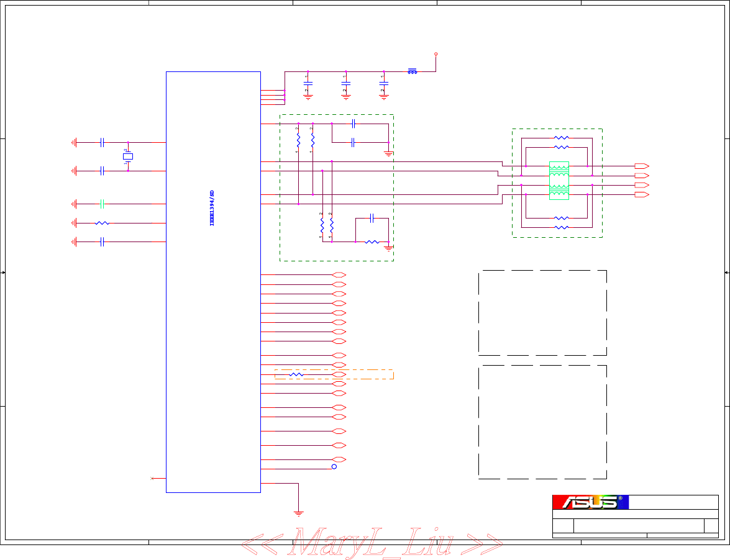Screen dimensions: 730x560
Task: Select the ferrite bead inductor symbol
Action: click(413, 71)
